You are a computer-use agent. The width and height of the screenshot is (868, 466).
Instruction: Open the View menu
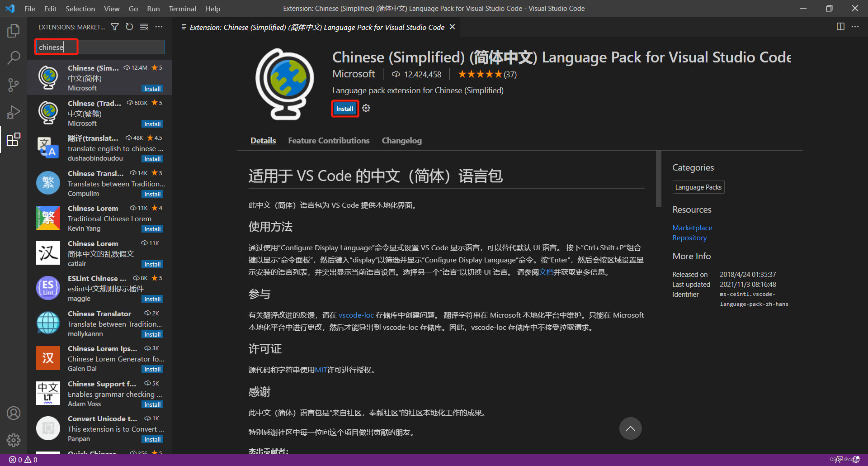point(112,9)
